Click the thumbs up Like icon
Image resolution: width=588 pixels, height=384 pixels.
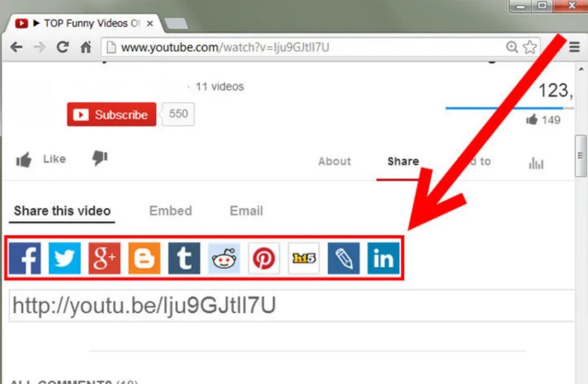(24, 160)
